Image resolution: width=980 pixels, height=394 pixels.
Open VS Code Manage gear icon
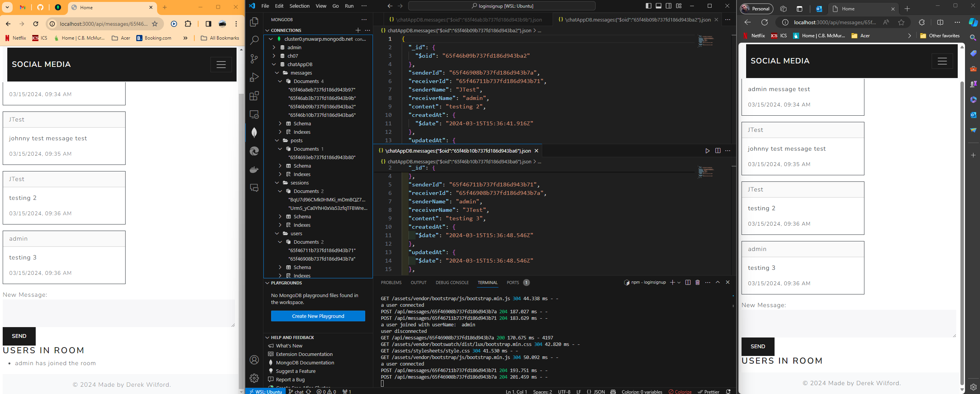point(254,378)
